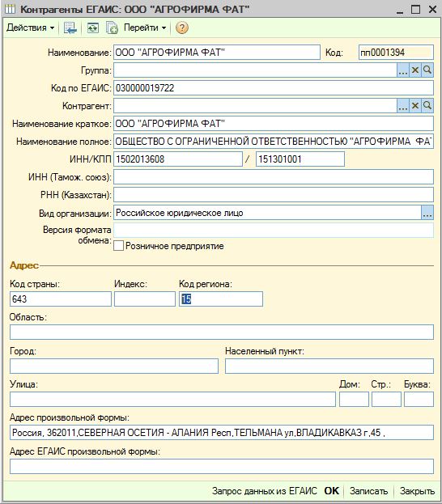Click the find-in-list toolbar icon
The image size is (442, 504).
pyautogui.click(x=70, y=28)
